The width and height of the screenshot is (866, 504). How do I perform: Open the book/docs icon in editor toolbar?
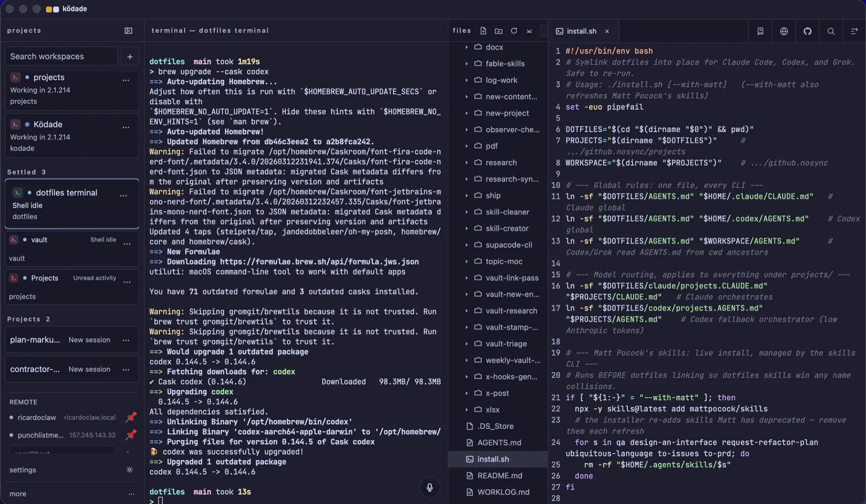point(760,31)
